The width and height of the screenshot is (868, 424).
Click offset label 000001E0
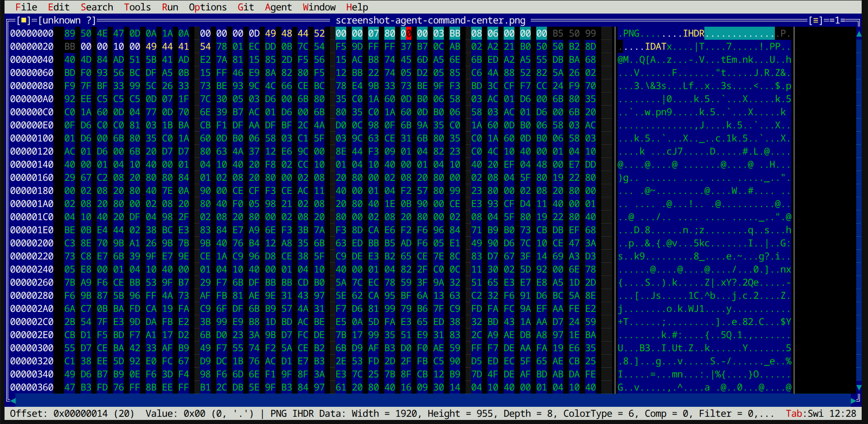(x=32, y=230)
